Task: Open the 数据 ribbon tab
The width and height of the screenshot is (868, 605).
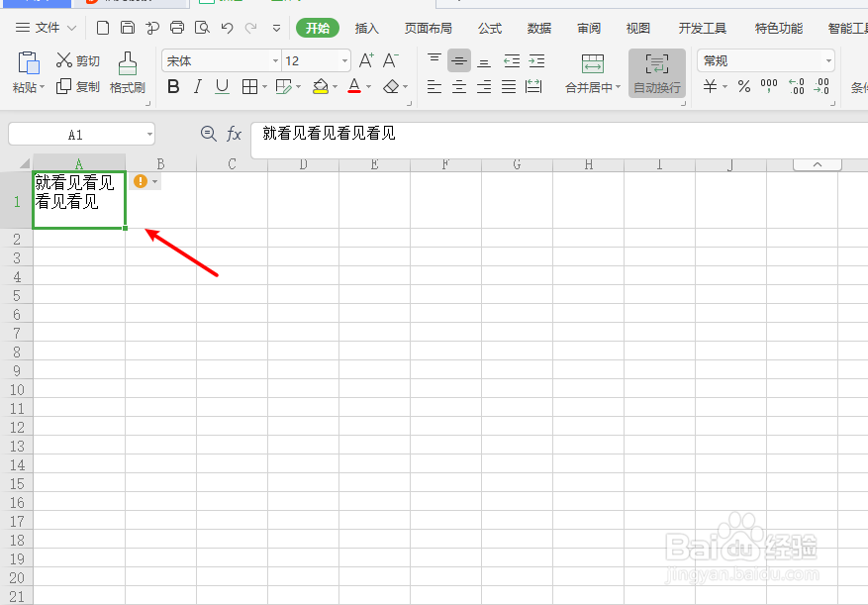Action: (x=538, y=28)
